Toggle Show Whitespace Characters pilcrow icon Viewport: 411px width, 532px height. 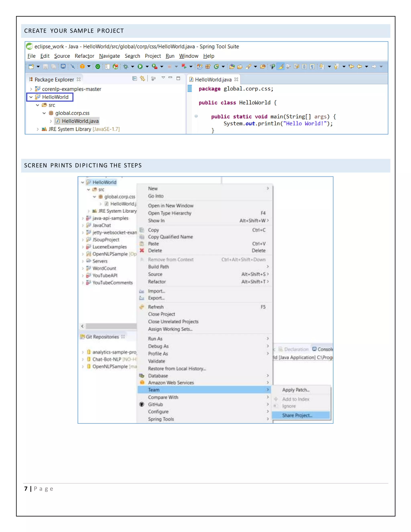tap(312, 66)
